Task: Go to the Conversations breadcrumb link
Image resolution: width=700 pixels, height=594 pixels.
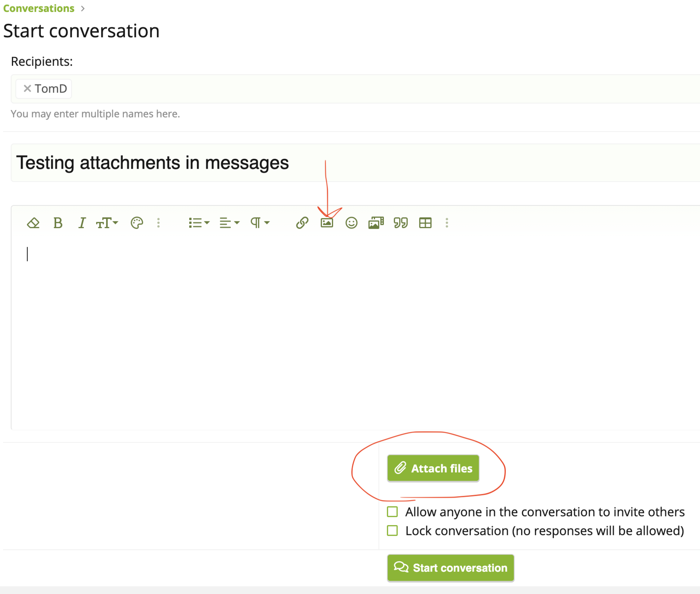Action: coord(39,8)
